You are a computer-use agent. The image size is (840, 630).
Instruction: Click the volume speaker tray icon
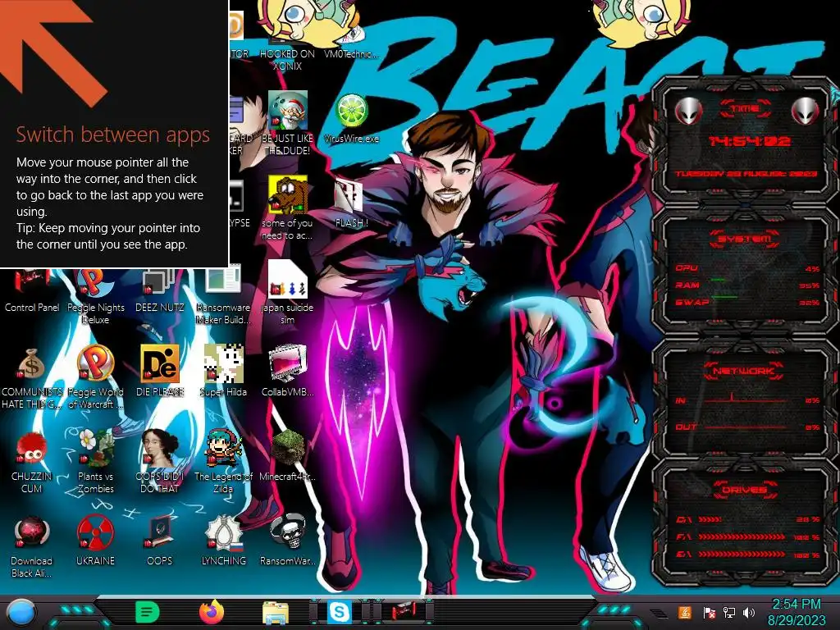tap(749, 612)
